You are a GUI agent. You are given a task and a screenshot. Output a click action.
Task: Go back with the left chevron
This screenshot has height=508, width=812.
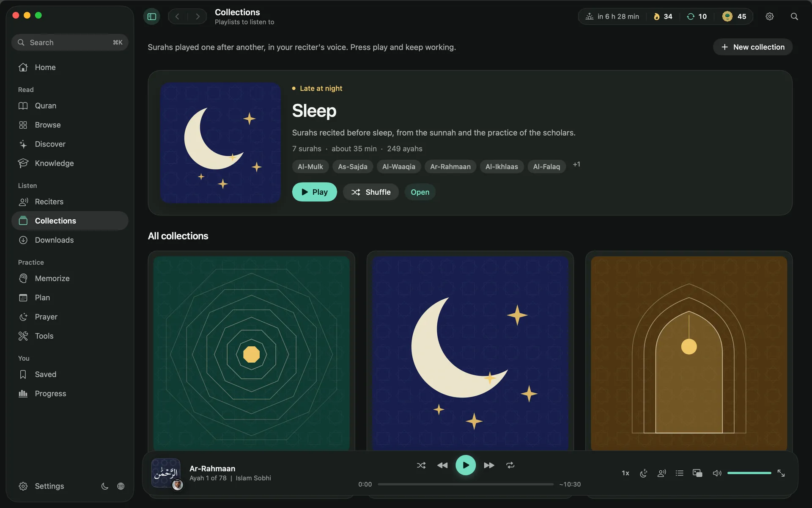click(x=178, y=17)
